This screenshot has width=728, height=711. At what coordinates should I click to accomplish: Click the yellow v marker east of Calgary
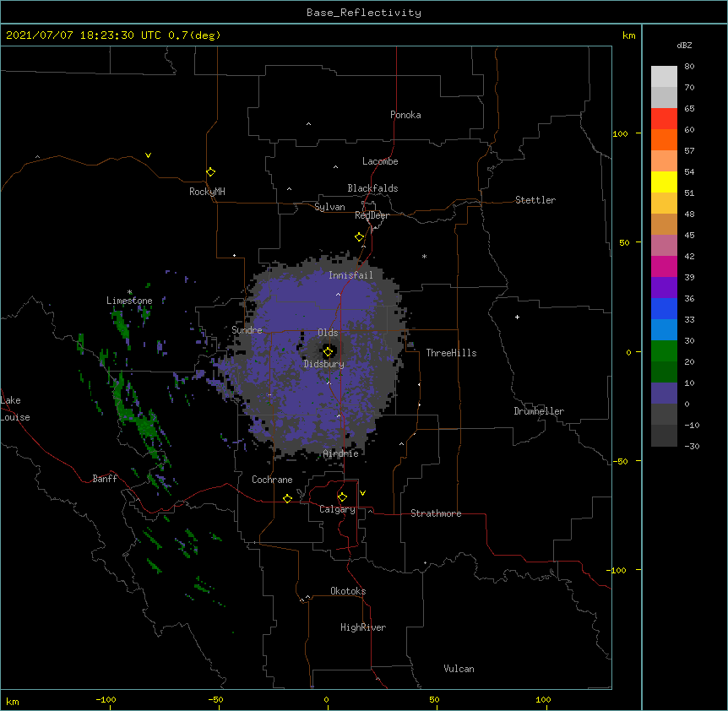[x=362, y=493]
